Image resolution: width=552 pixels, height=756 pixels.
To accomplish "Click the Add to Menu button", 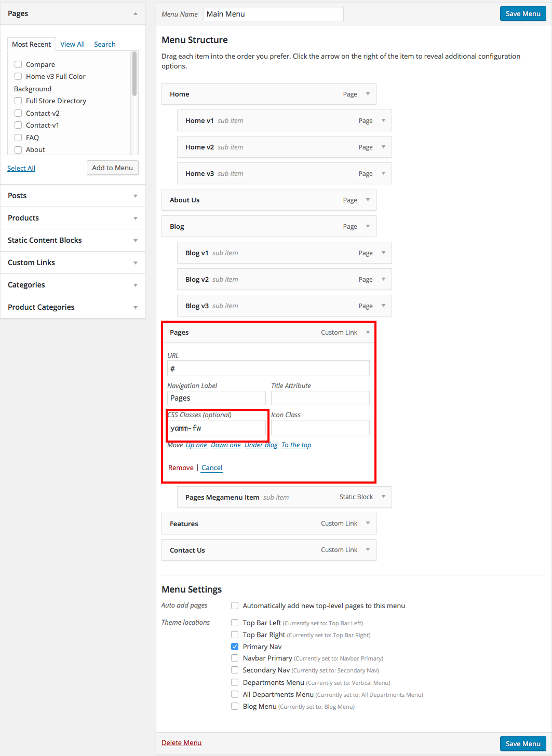I will [112, 168].
